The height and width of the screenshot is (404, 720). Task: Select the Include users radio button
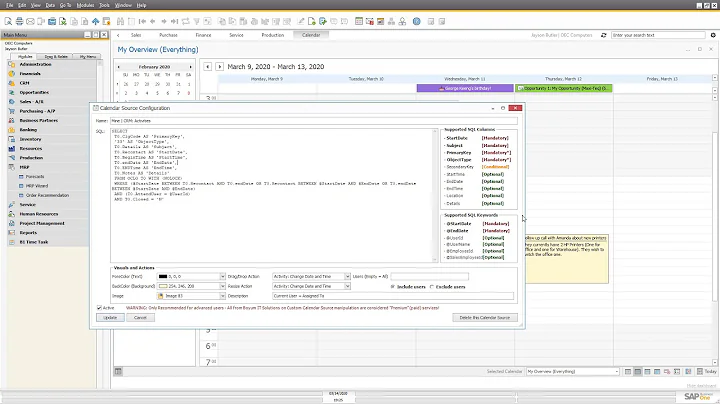393,286
